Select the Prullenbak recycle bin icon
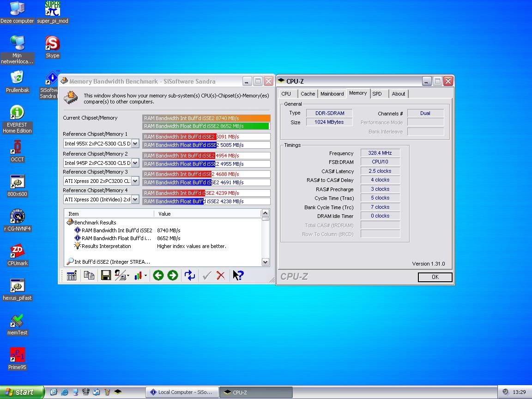This screenshot has width=532, height=399. [17, 82]
